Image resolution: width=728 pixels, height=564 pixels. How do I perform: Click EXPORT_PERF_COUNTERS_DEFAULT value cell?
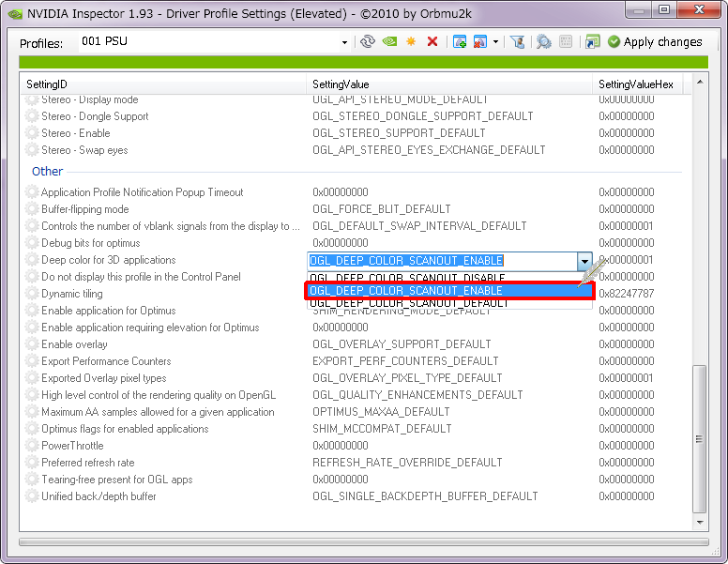coord(405,361)
